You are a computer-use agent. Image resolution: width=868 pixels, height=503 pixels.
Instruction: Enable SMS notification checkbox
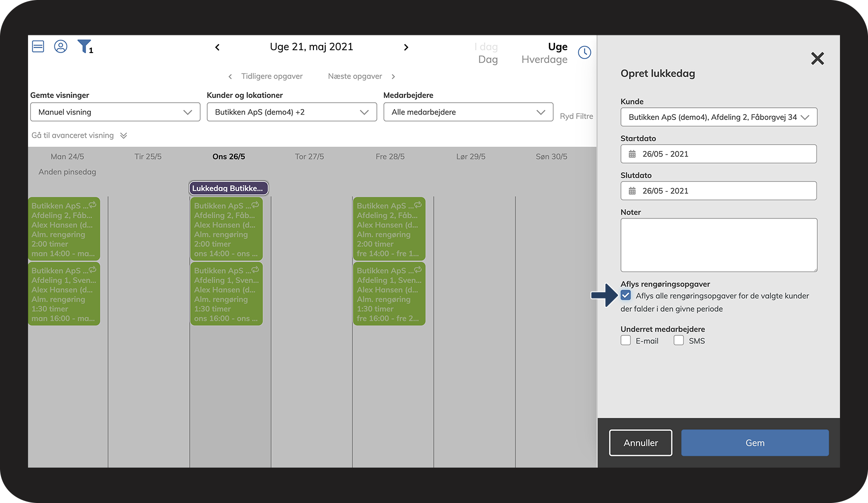point(678,341)
